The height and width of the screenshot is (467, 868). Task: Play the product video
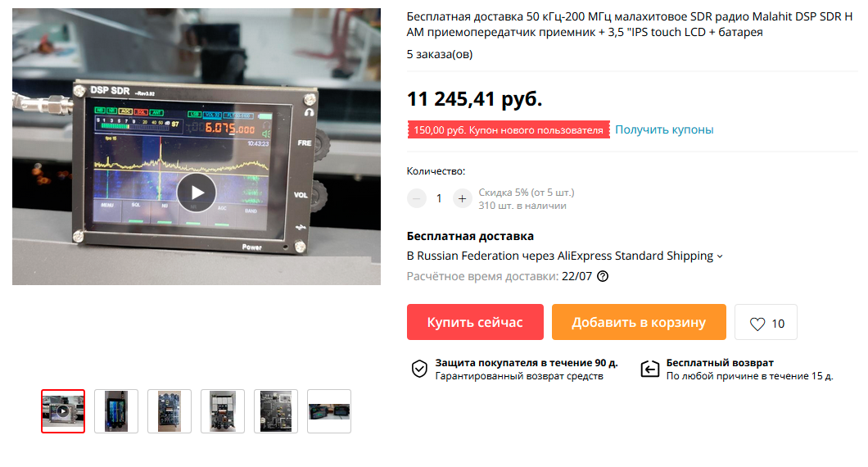197,193
